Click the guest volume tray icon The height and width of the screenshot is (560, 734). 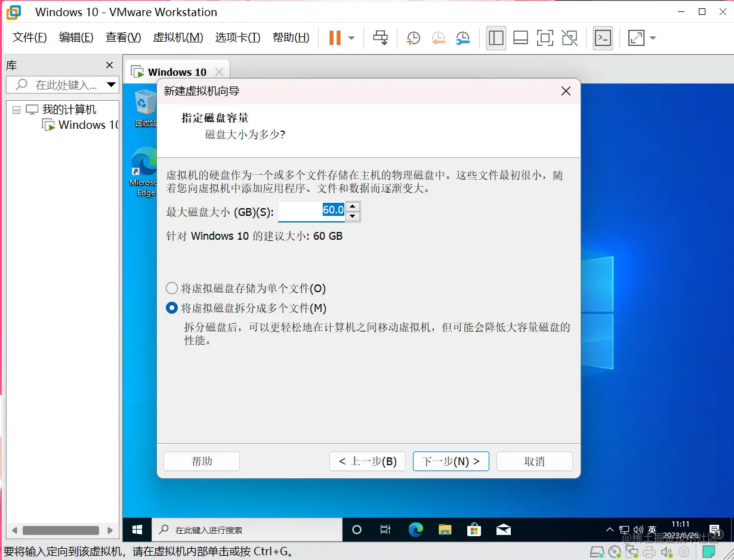(x=638, y=530)
